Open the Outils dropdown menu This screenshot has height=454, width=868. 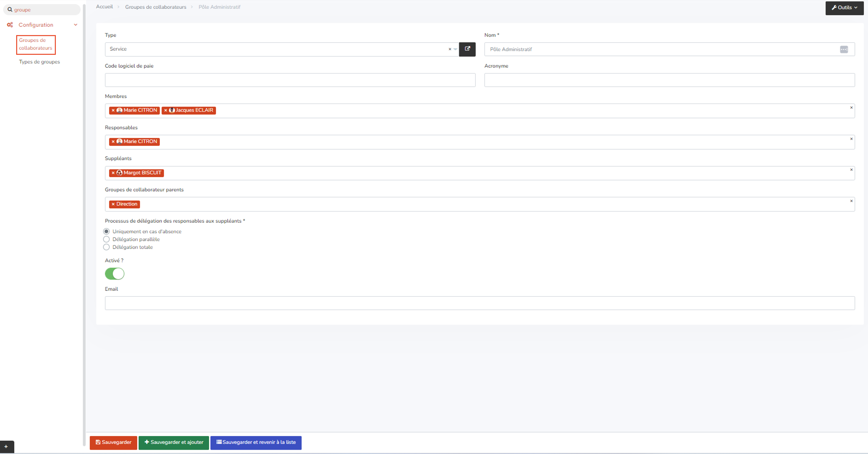point(844,8)
